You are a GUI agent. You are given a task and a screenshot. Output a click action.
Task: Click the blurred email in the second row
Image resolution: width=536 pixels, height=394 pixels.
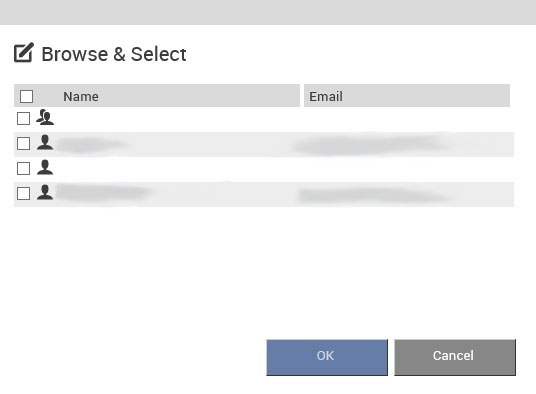point(373,145)
